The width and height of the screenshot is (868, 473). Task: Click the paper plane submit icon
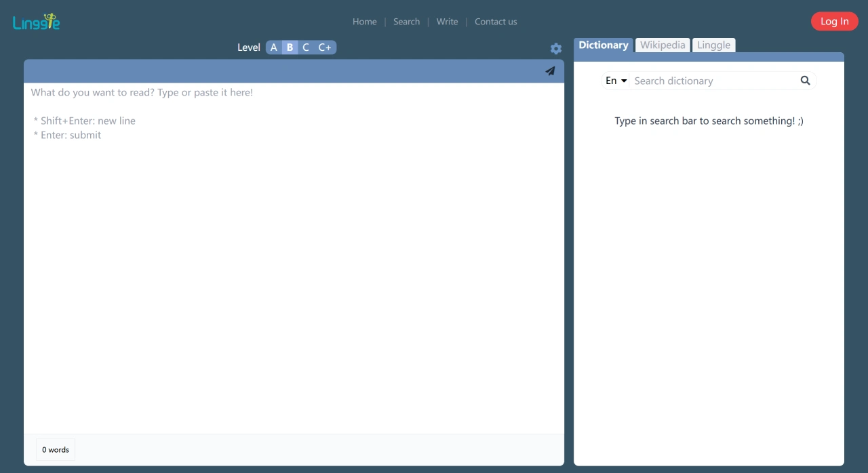coord(550,71)
